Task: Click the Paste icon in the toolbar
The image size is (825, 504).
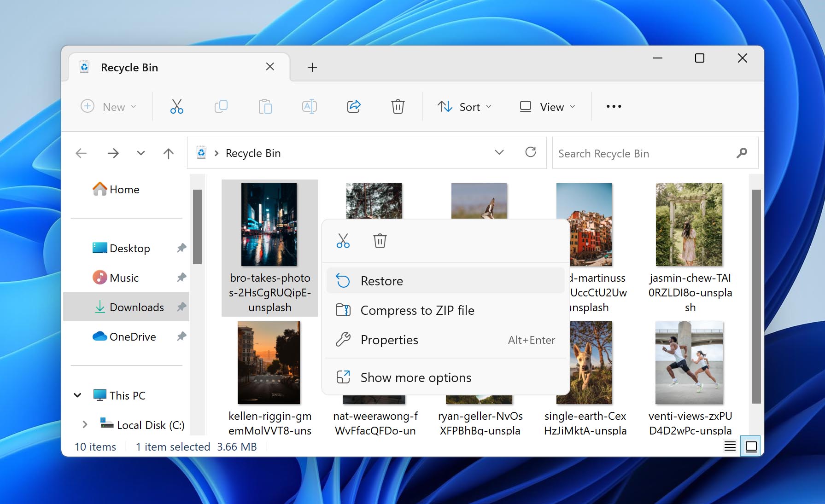Action: (x=265, y=107)
